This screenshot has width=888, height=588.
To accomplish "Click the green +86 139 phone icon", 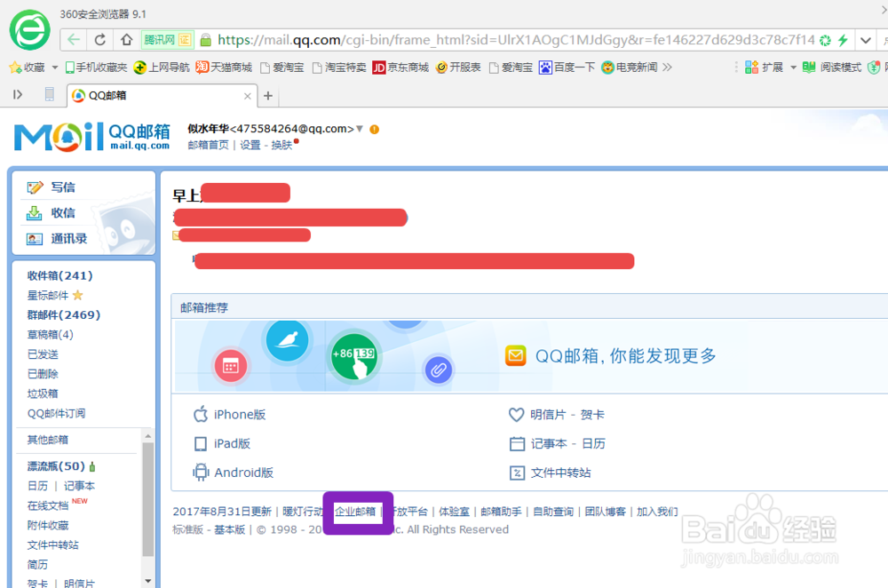I will [x=353, y=357].
